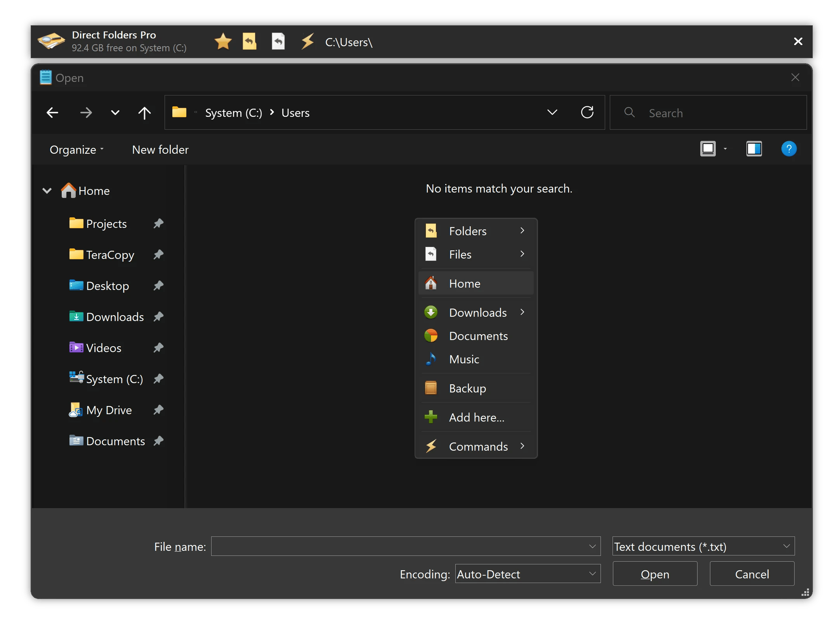Go back with the left arrow button
This screenshot has width=840, height=623.
coord(52,113)
